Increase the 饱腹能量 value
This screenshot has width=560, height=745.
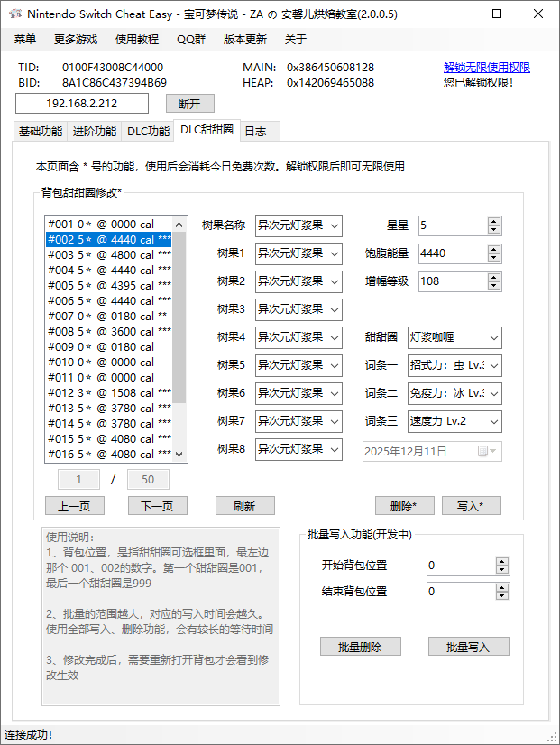pyautogui.click(x=494, y=250)
